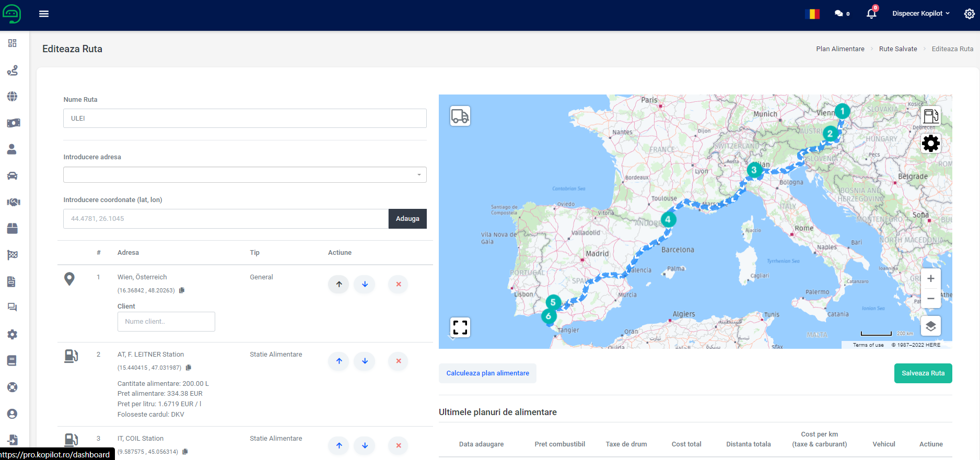Click the truck icon on the map

click(460, 116)
